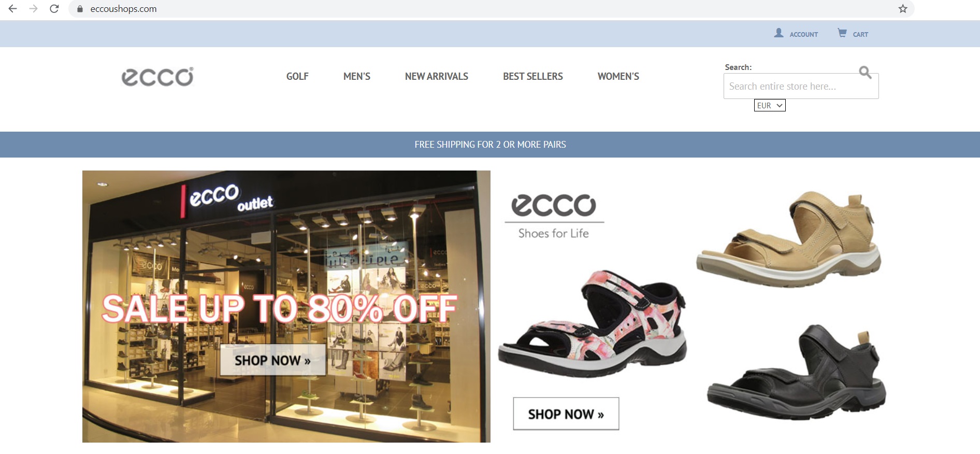Click SHOP NOW below floral sandal
This screenshot has width=980, height=454.
tap(566, 414)
